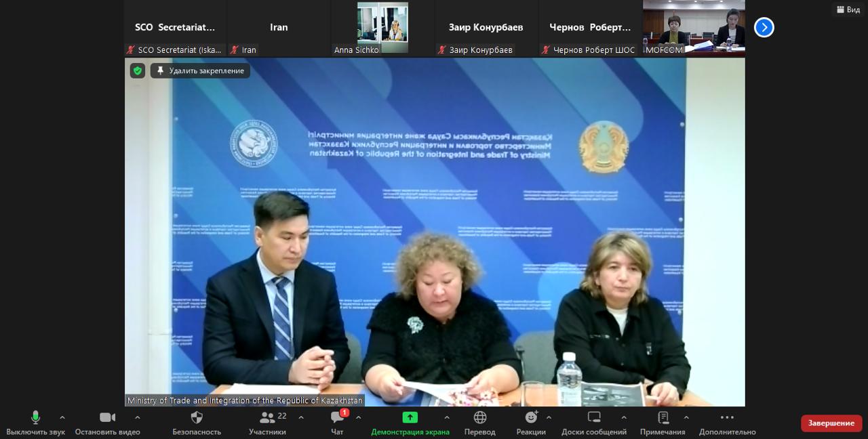Click the 'Чернов Роберт ШОС' name label
868x439 pixels.
(589, 50)
